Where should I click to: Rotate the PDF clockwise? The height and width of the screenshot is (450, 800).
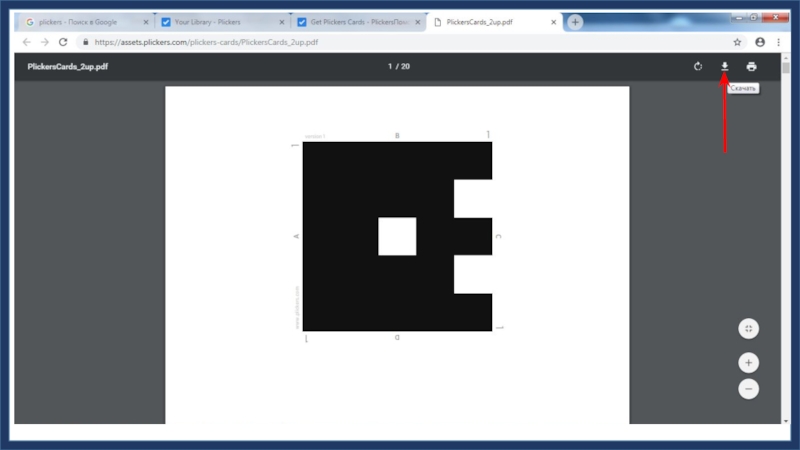pos(698,66)
